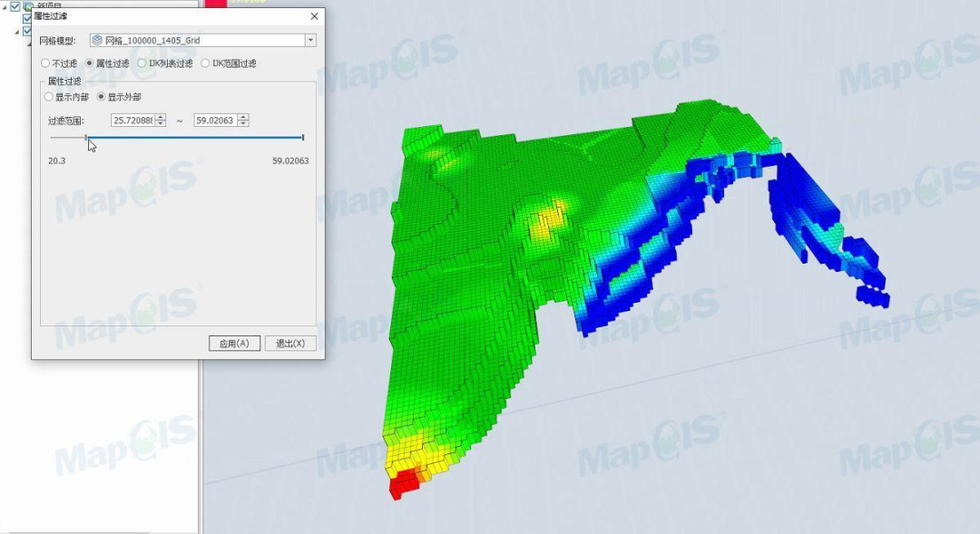Open the 网格模型 dropdown arrow
The width and height of the screenshot is (980, 534).
[310, 40]
